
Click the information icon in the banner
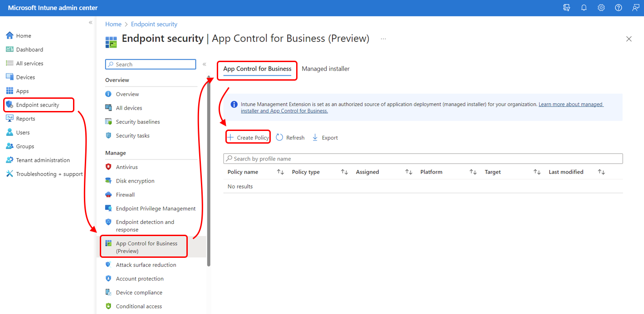234,104
